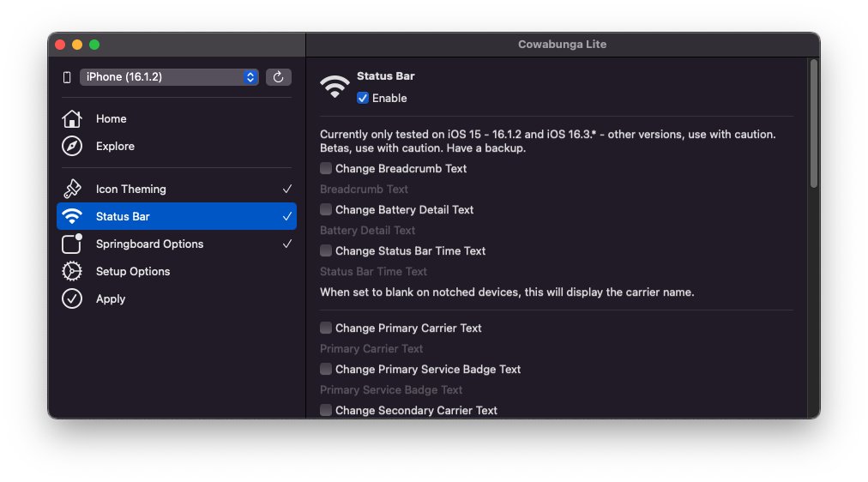
Task: Enable Change Secondary Carrier Text checkbox
Action: pos(326,410)
